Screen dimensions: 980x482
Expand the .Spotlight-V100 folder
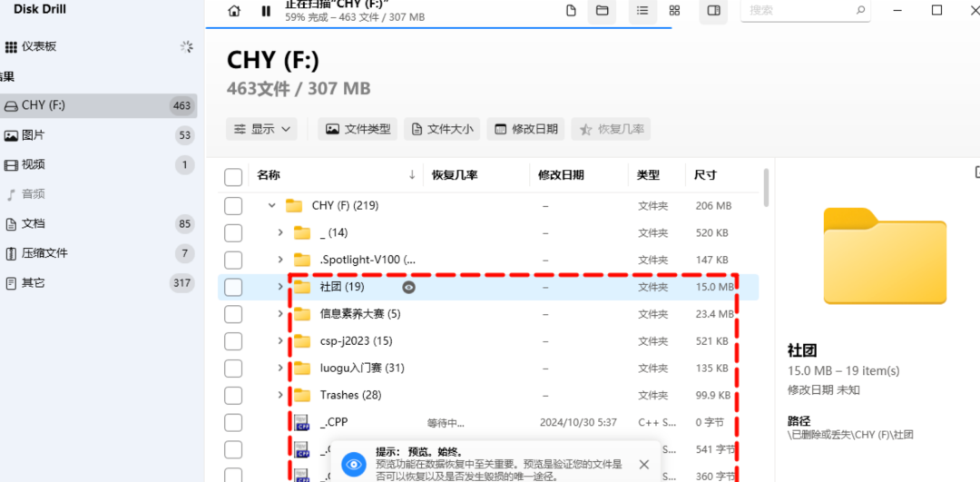[x=280, y=261]
